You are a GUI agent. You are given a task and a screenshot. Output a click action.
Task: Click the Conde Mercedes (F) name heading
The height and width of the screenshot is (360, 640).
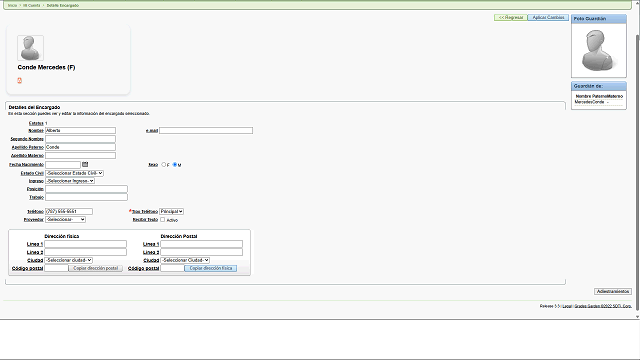[x=46, y=67]
